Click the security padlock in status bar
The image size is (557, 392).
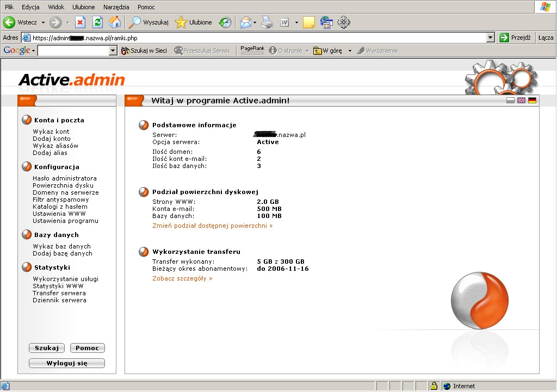click(x=434, y=386)
